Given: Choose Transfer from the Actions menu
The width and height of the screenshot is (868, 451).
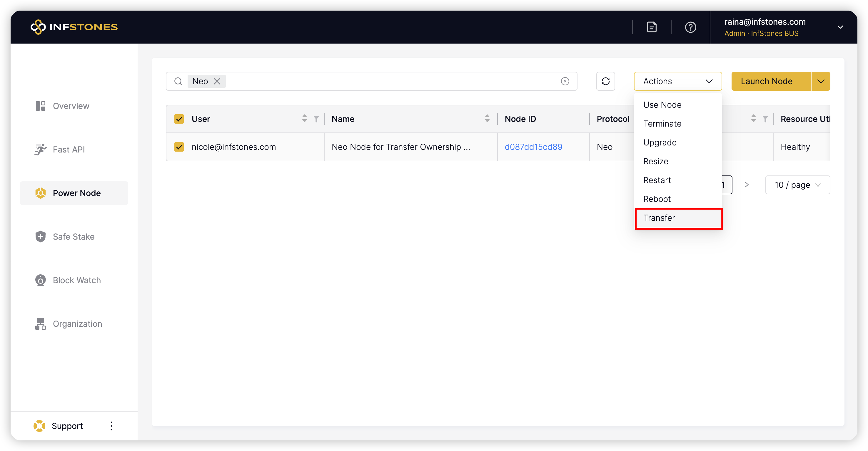Looking at the screenshot, I should pos(659,218).
